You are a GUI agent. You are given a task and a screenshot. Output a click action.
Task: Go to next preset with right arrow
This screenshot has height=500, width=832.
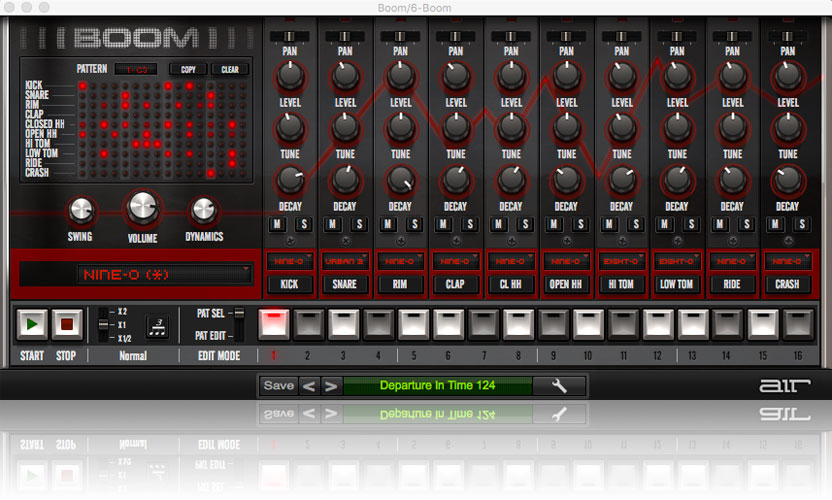click(x=330, y=386)
